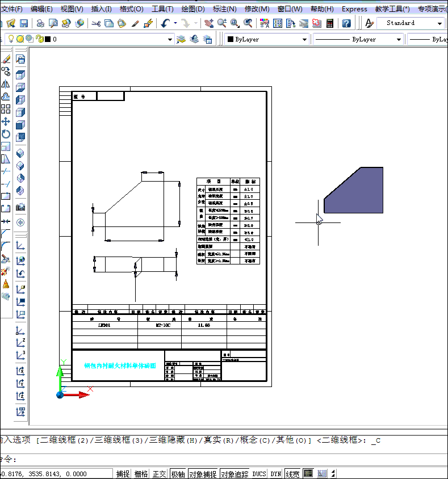Select the Rotate tool
The image size is (448, 479).
pos(6,134)
